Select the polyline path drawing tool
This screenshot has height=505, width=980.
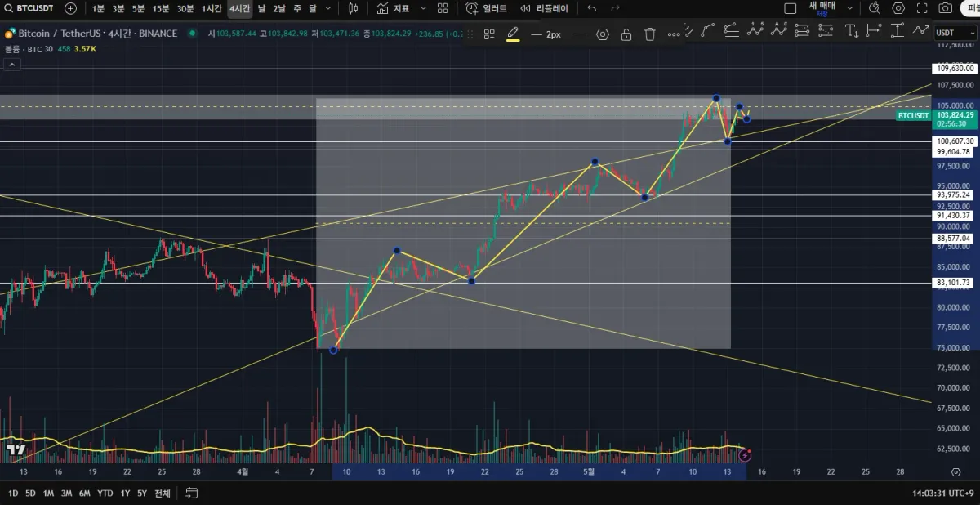coord(707,31)
